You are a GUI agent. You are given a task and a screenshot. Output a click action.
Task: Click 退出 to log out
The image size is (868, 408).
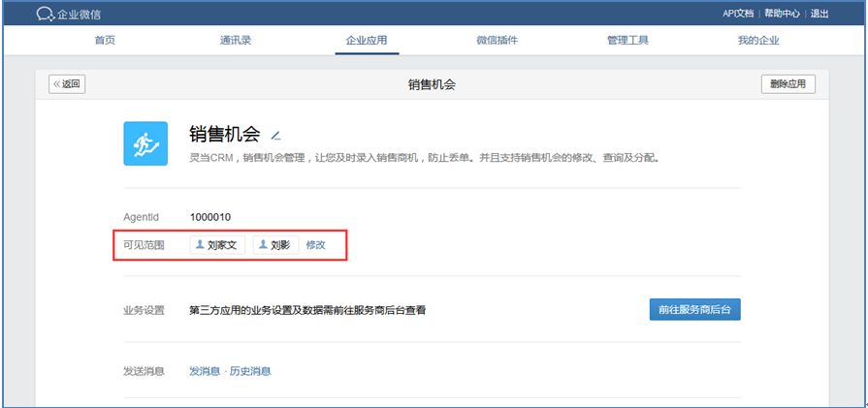(x=820, y=14)
